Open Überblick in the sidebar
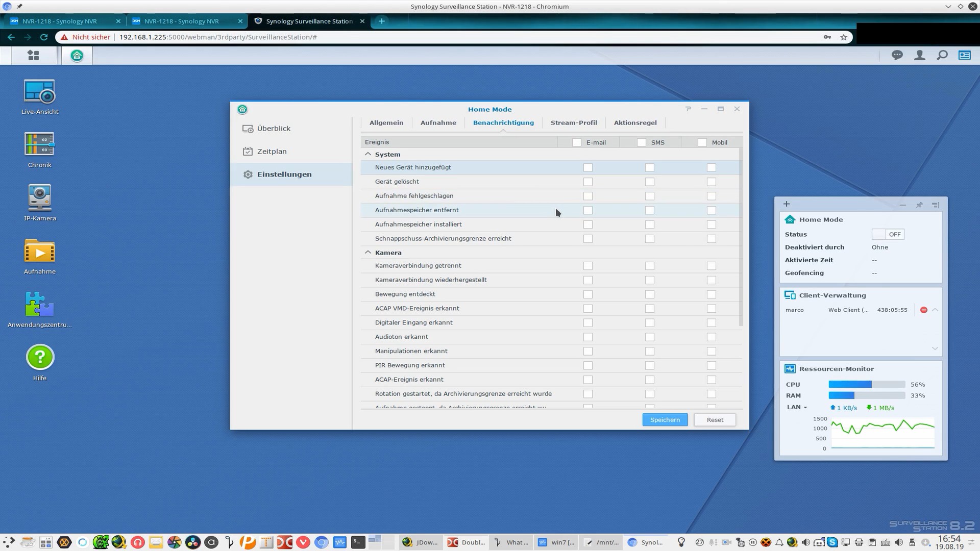The height and width of the screenshot is (551, 980). 291,129
